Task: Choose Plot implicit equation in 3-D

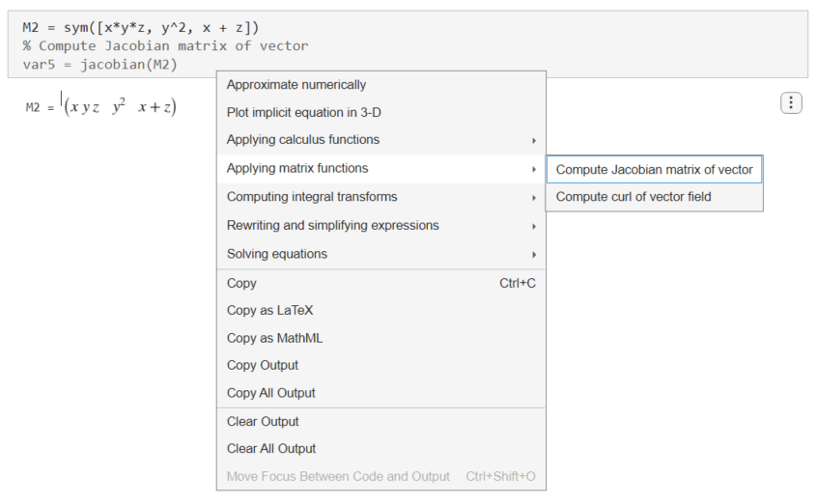Action: pos(303,112)
